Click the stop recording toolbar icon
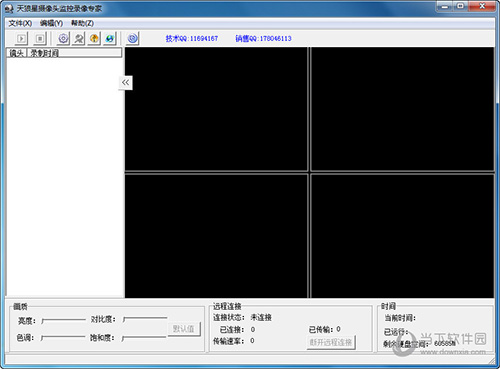 pyautogui.click(x=40, y=39)
